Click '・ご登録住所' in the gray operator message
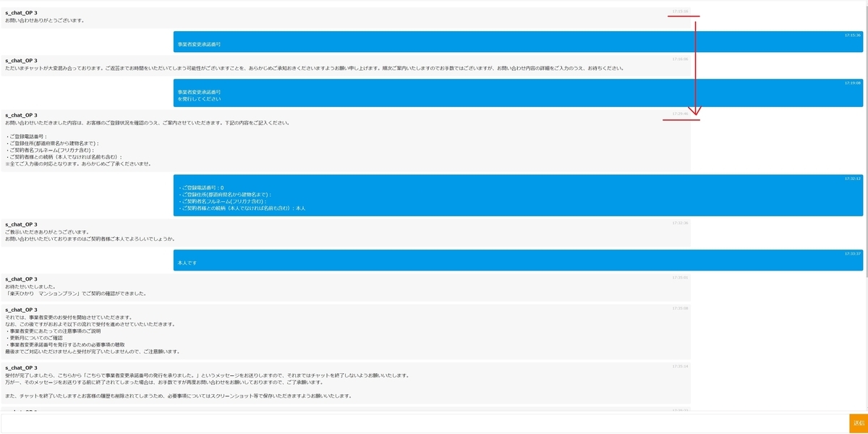The width and height of the screenshot is (868, 434). 52,143
